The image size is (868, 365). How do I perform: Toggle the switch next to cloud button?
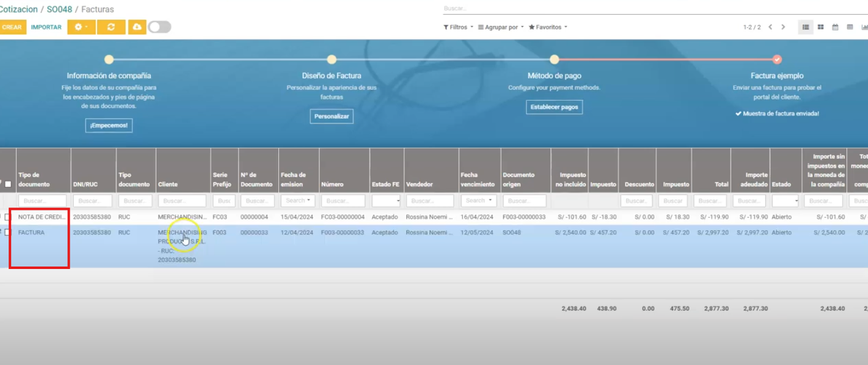pos(159,27)
